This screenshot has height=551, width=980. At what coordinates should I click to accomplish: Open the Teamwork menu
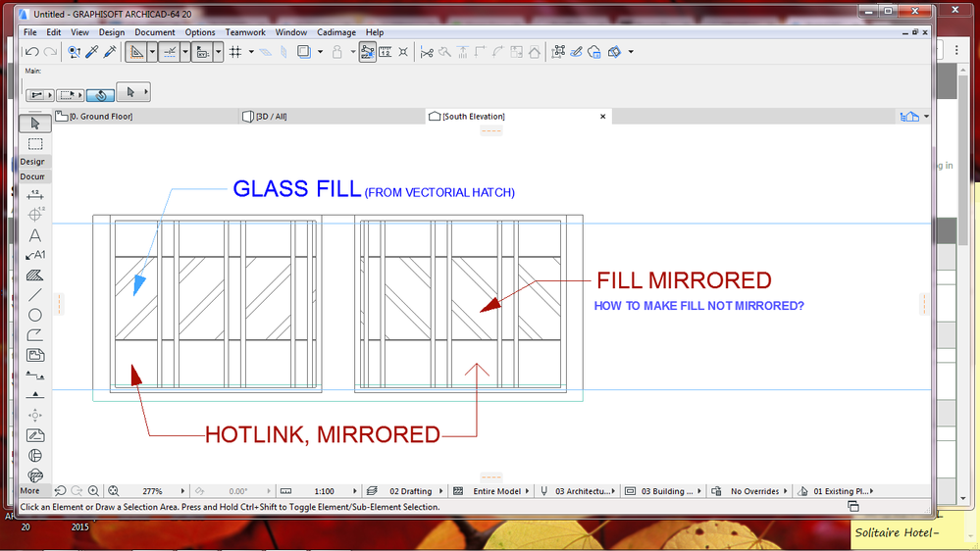[245, 32]
